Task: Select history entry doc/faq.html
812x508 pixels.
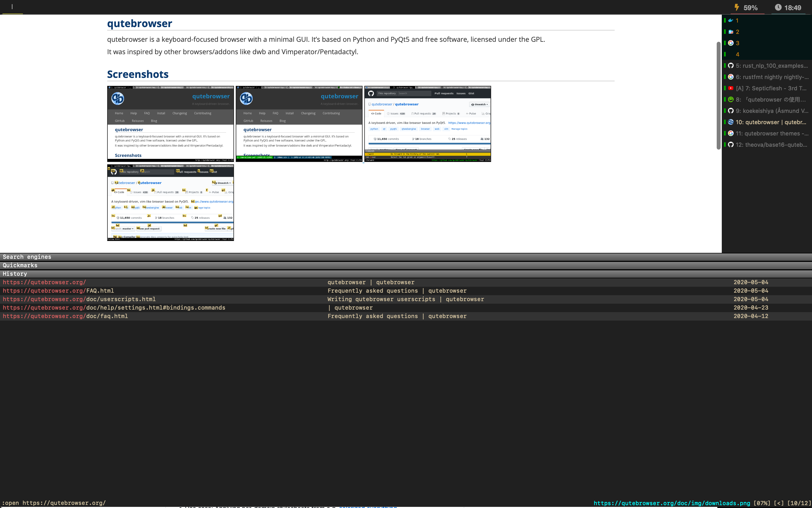Action: [406, 316]
